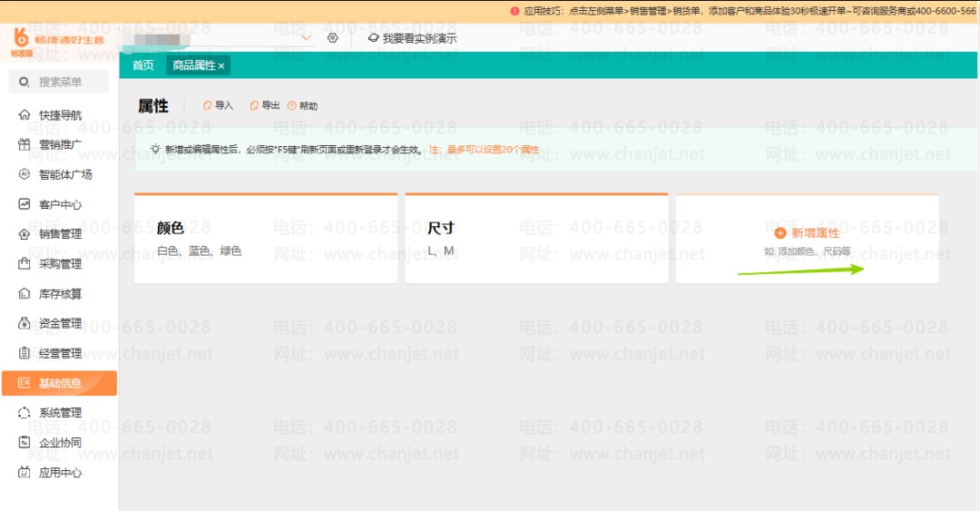Click the 导入 import icon
The image size is (980, 511).
(x=208, y=105)
